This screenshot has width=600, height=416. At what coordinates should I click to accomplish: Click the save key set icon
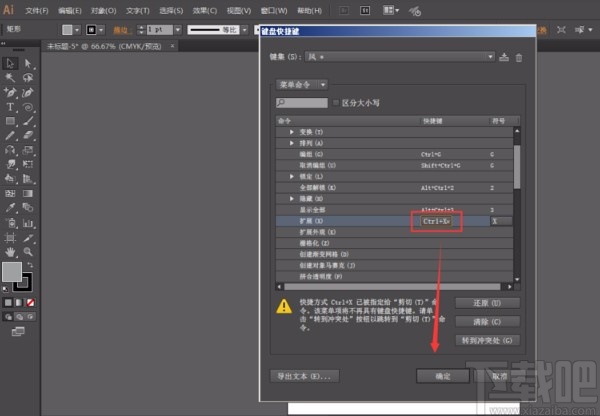[504, 57]
